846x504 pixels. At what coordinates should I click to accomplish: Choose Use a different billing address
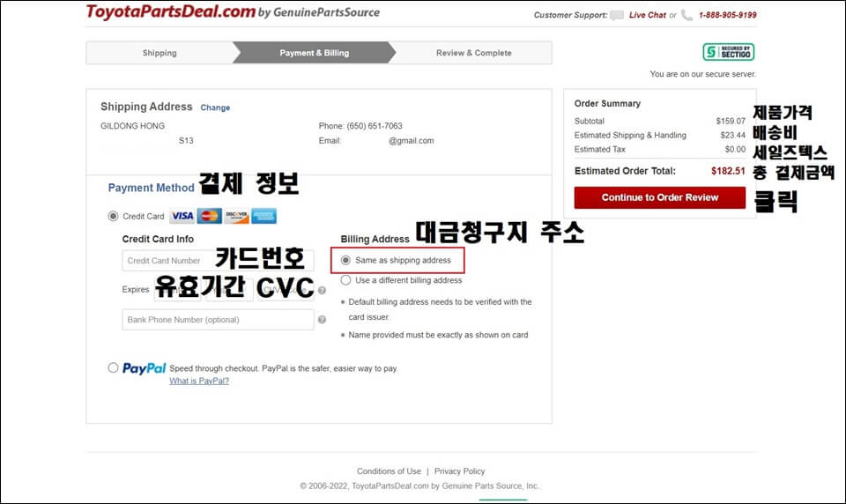(345, 280)
